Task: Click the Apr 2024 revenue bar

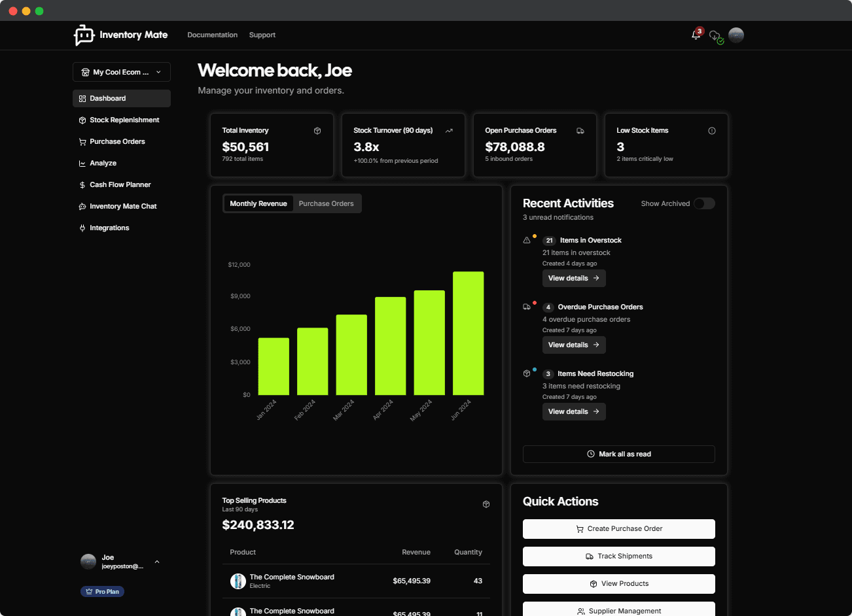Action: point(391,346)
